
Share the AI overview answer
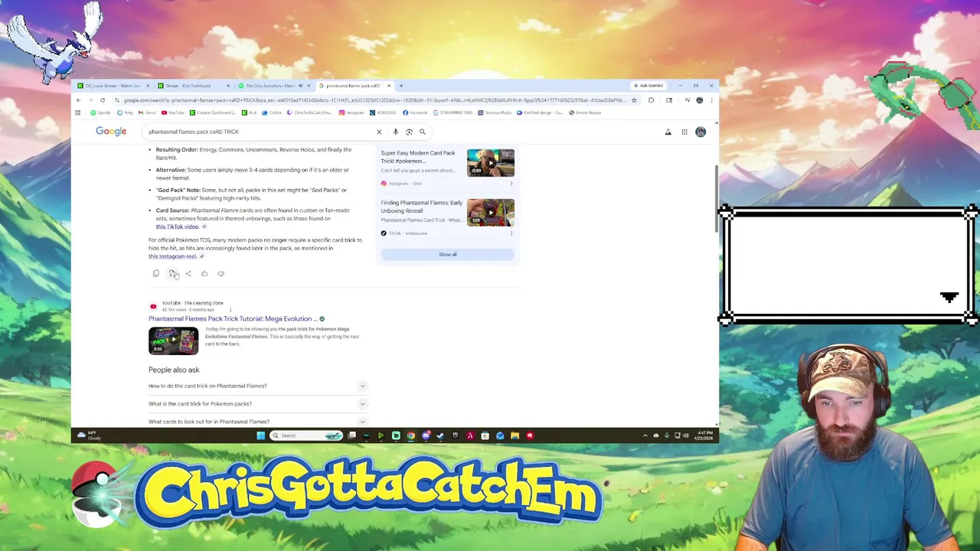click(x=188, y=273)
